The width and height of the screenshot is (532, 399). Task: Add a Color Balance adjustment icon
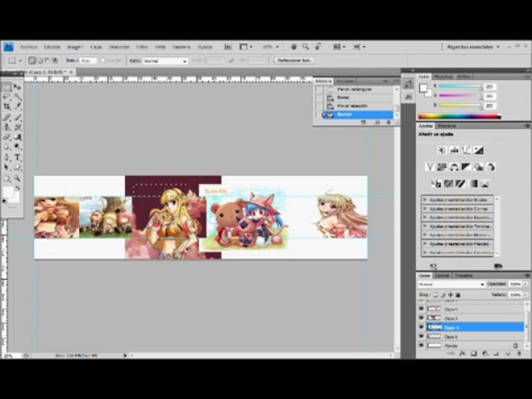point(454,167)
